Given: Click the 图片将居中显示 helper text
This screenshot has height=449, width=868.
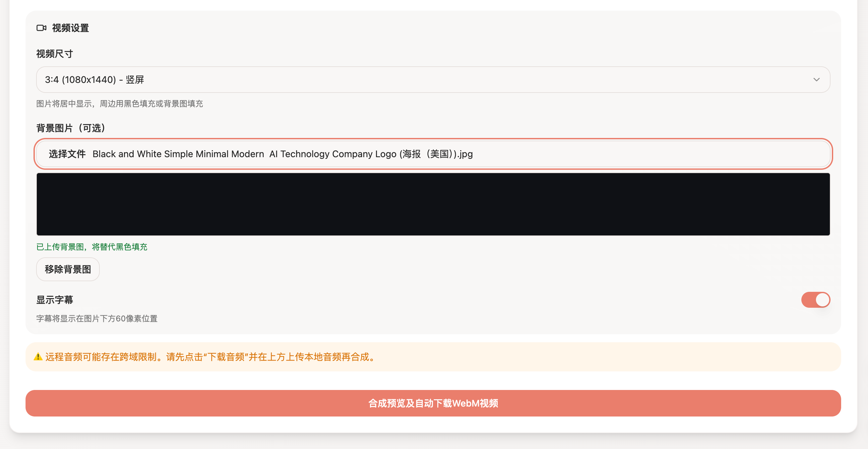Looking at the screenshot, I should [x=119, y=104].
